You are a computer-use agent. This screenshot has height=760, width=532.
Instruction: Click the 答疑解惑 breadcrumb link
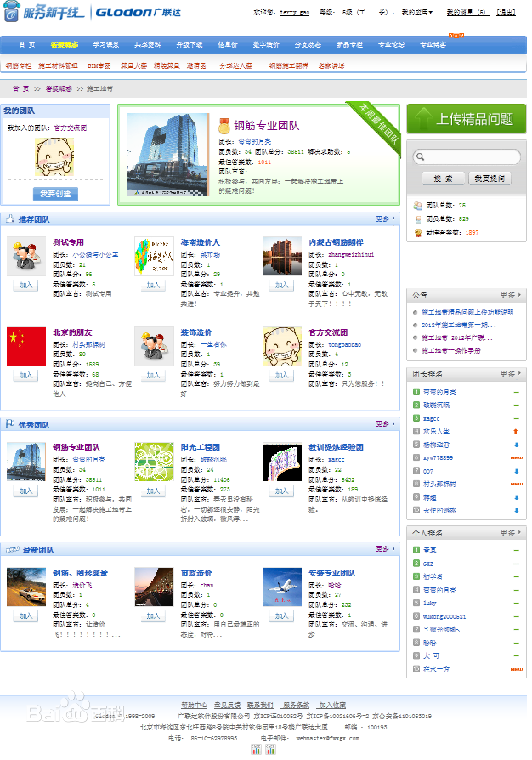point(59,88)
